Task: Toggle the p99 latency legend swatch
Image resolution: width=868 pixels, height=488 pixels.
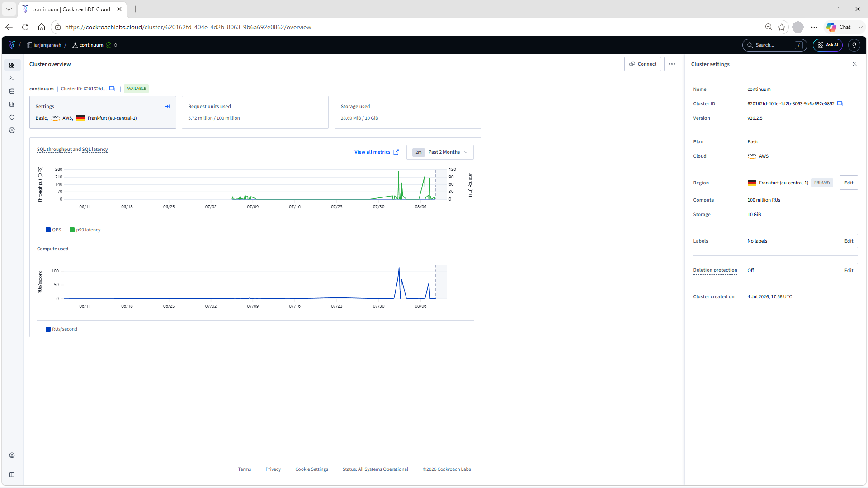Action: (x=72, y=230)
